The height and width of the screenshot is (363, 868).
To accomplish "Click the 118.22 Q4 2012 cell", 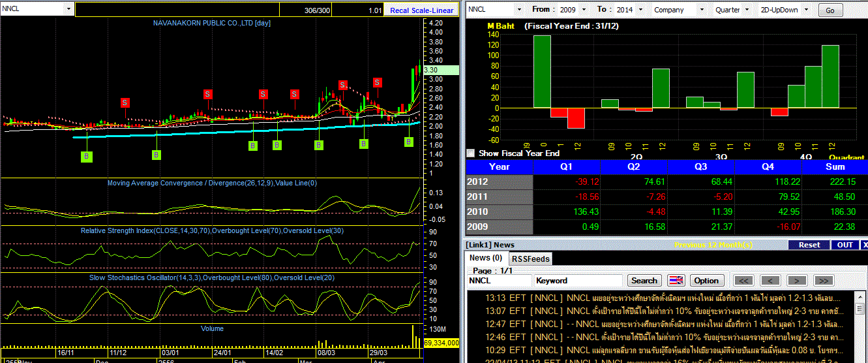I will coord(768,181).
